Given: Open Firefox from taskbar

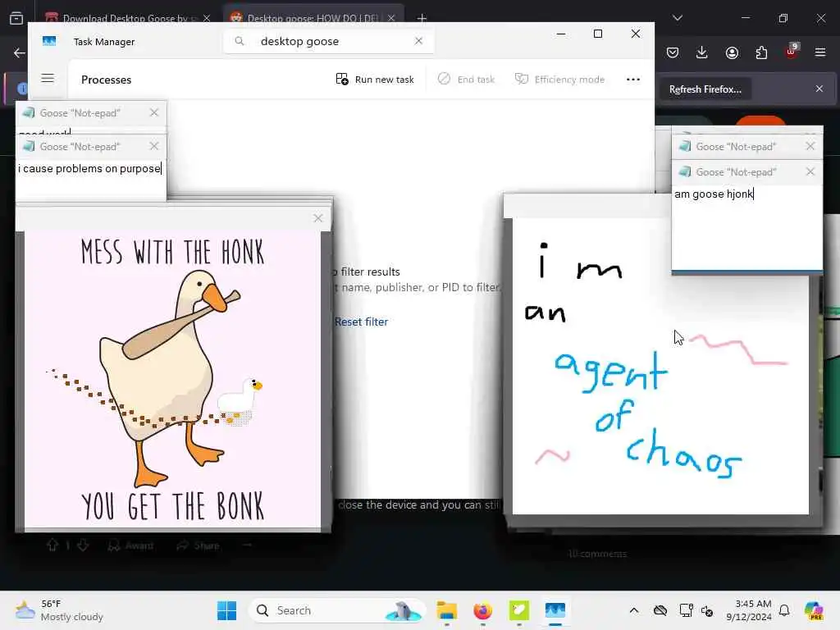Looking at the screenshot, I should [x=482, y=610].
